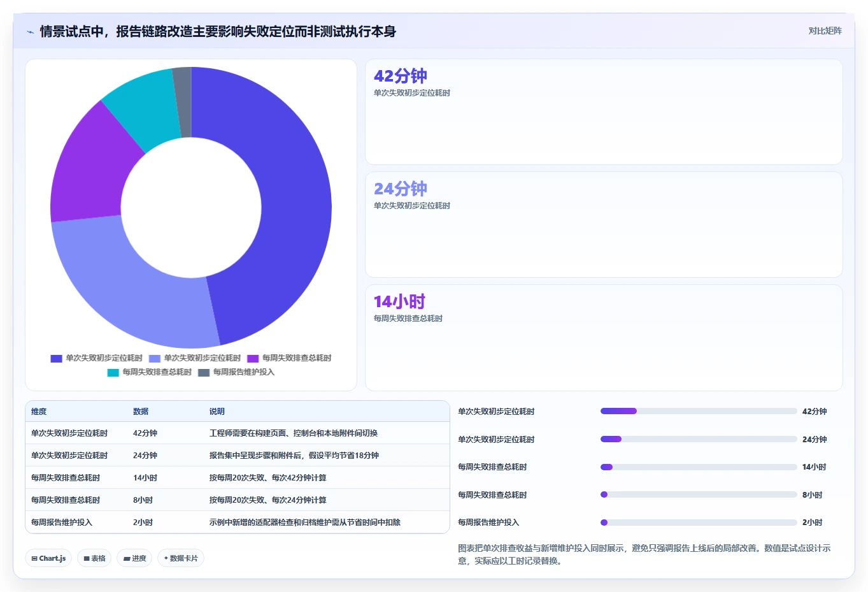868x592 pixels.
Task: Click the description 按每周20次失败、每次24分钟计算
Action: pos(268,500)
